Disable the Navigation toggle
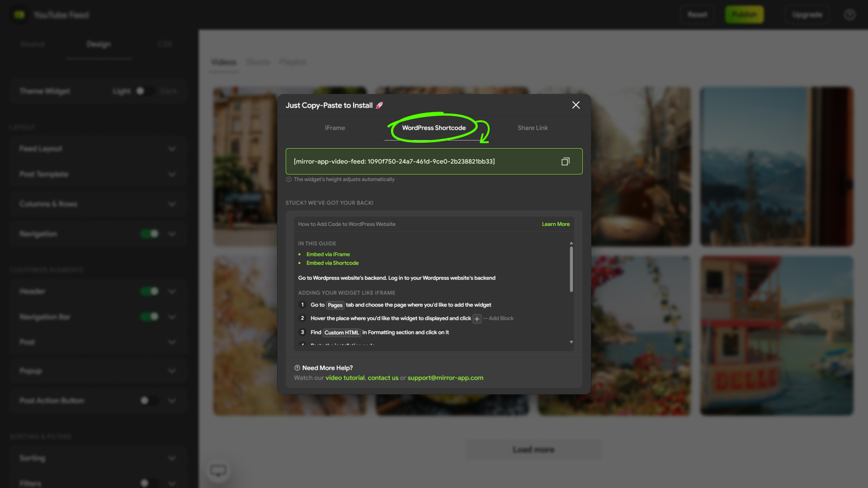The height and width of the screenshot is (488, 868). tap(149, 234)
